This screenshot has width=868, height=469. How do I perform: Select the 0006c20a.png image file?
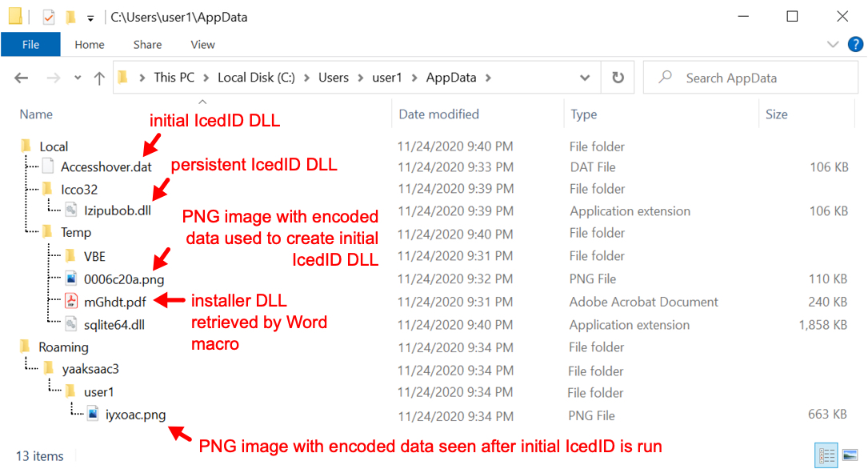coord(123,279)
